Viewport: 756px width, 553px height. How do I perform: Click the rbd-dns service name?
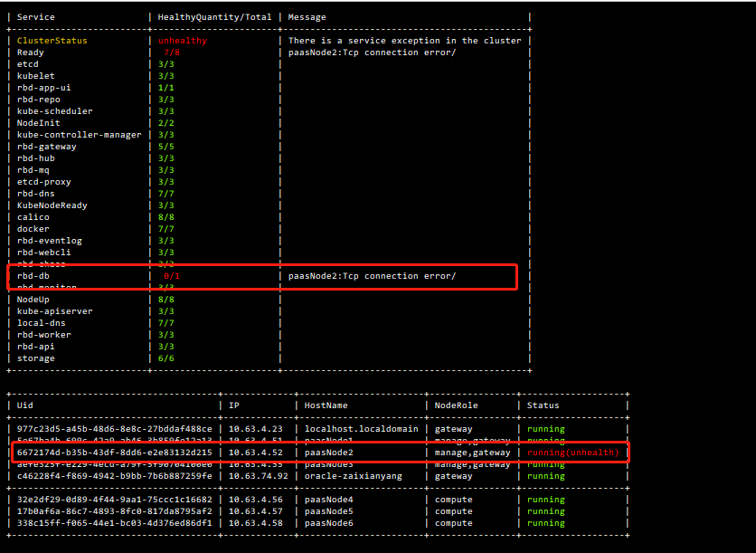[35, 194]
